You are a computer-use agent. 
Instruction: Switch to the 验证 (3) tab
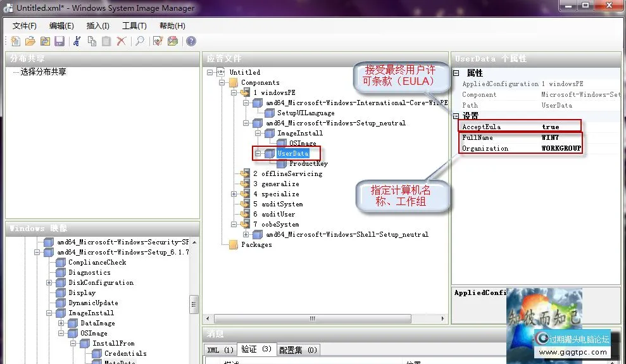tap(256, 349)
